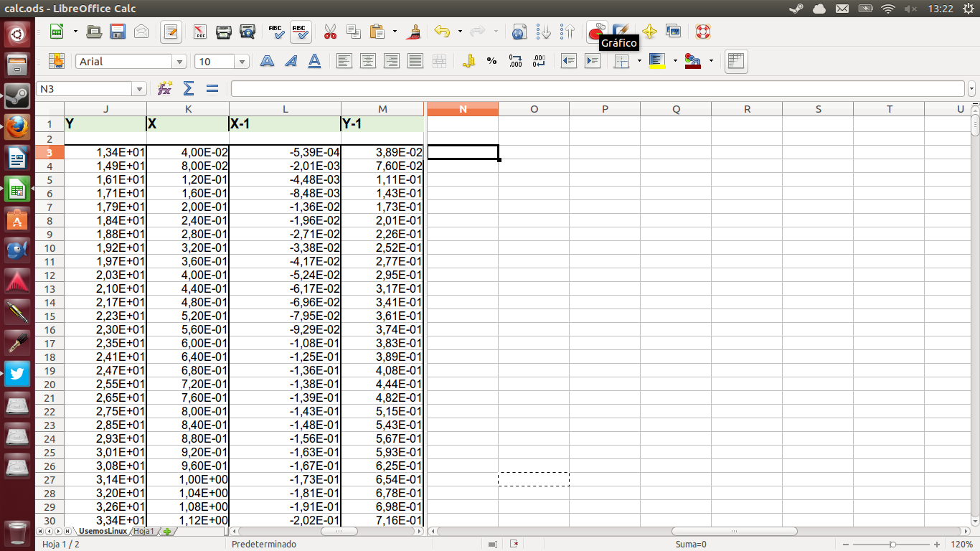The height and width of the screenshot is (551, 980).
Task: Open Firefox from the launcher
Action: [x=17, y=127]
